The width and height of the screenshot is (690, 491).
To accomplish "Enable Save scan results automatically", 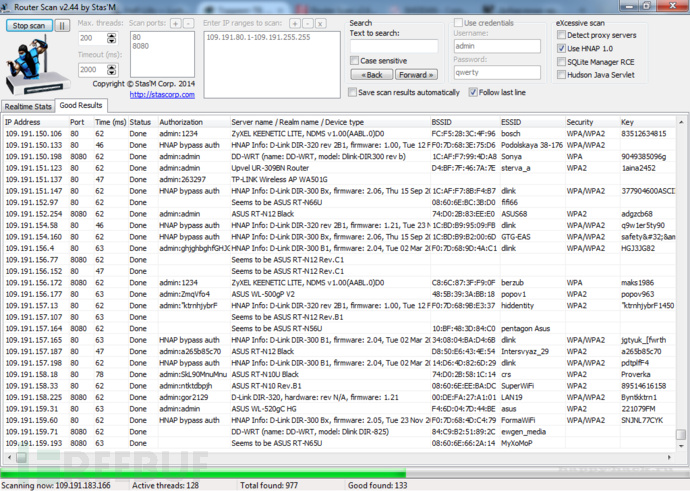I will tap(352, 92).
